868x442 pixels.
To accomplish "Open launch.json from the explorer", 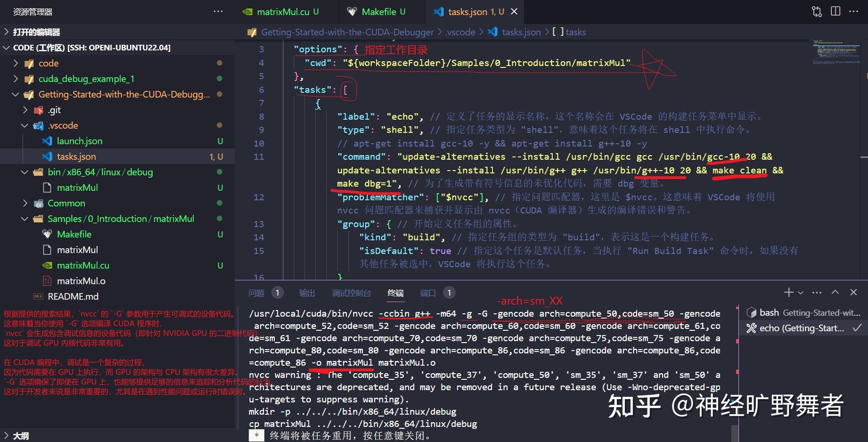I will (x=80, y=140).
